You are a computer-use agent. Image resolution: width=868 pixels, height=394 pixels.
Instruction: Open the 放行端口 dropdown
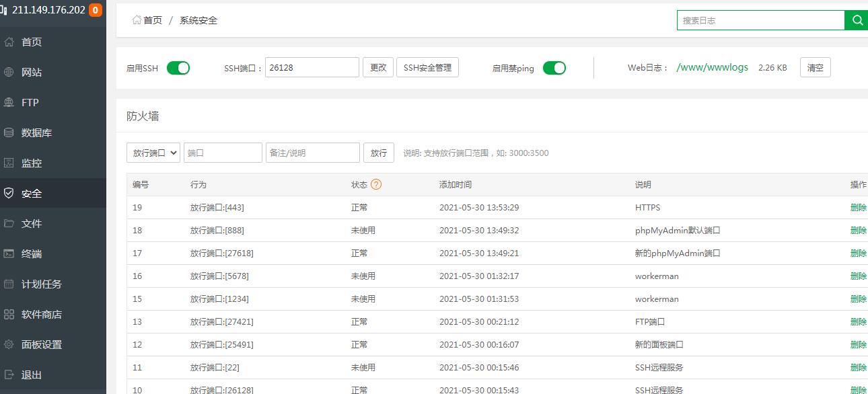click(153, 153)
